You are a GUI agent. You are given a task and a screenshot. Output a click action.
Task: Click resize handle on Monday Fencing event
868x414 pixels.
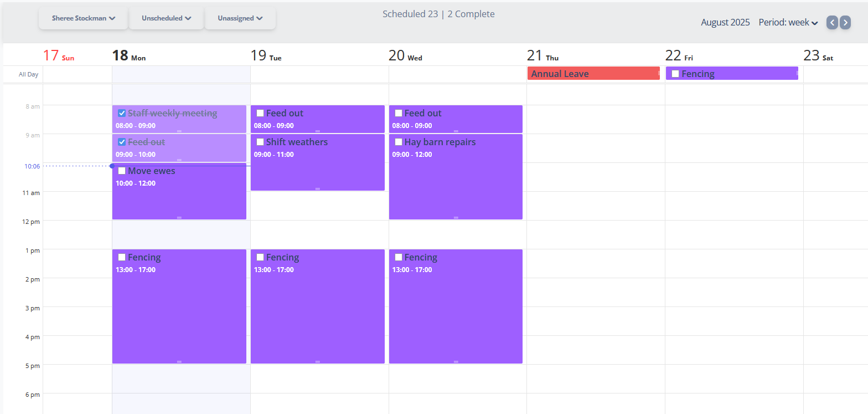(x=179, y=361)
